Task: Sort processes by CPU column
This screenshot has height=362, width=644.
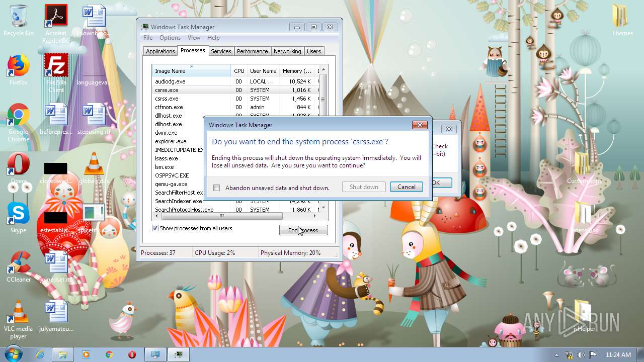Action: [239, 71]
